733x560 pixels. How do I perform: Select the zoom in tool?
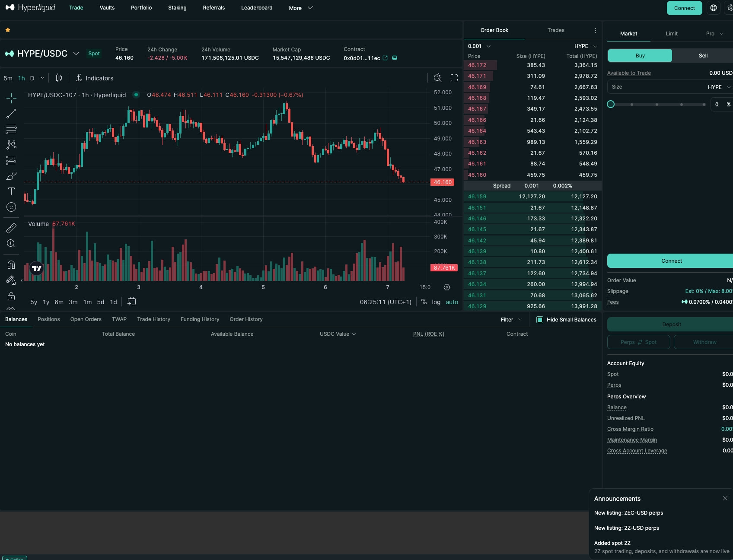11,243
